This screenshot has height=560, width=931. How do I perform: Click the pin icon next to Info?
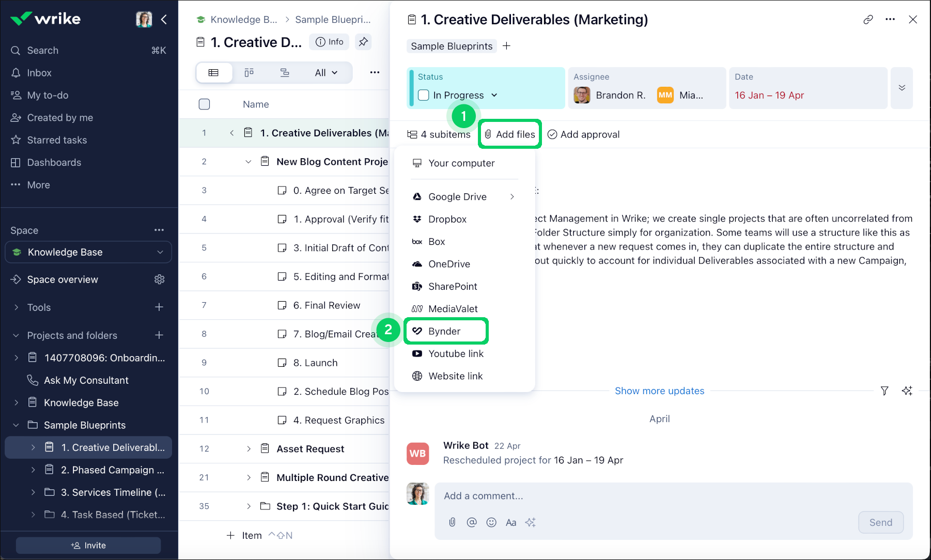pos(364,42)
